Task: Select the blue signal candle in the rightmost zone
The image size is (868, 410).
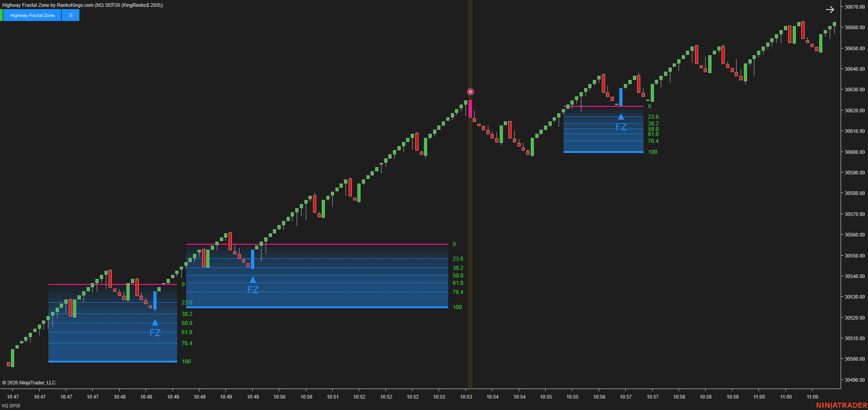Action: [x=621, y=97]
